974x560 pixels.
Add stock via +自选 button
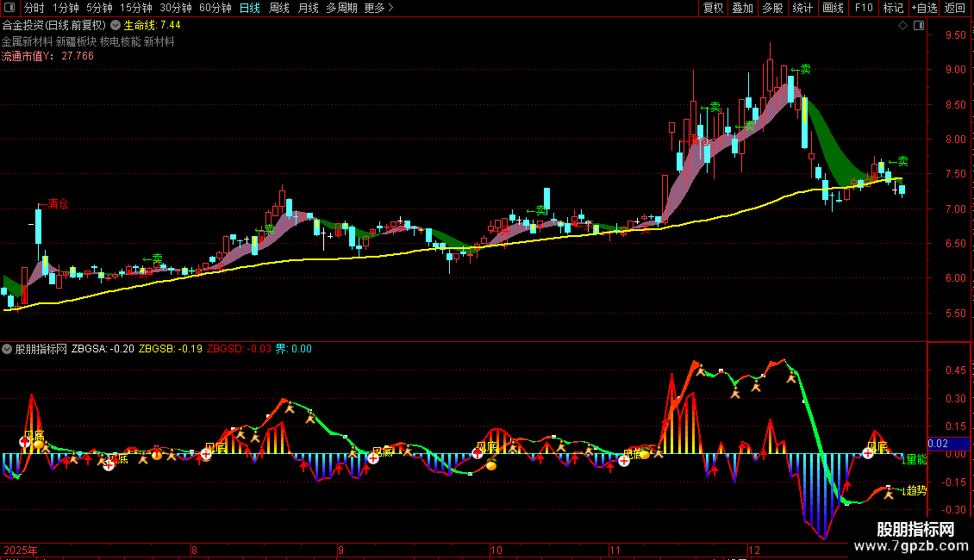click(924, 8)
